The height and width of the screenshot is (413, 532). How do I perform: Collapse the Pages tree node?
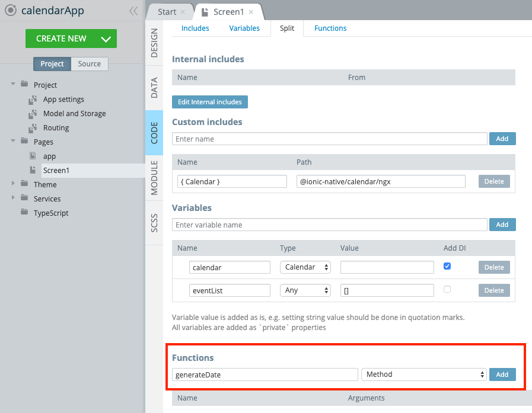click(13, 140)
